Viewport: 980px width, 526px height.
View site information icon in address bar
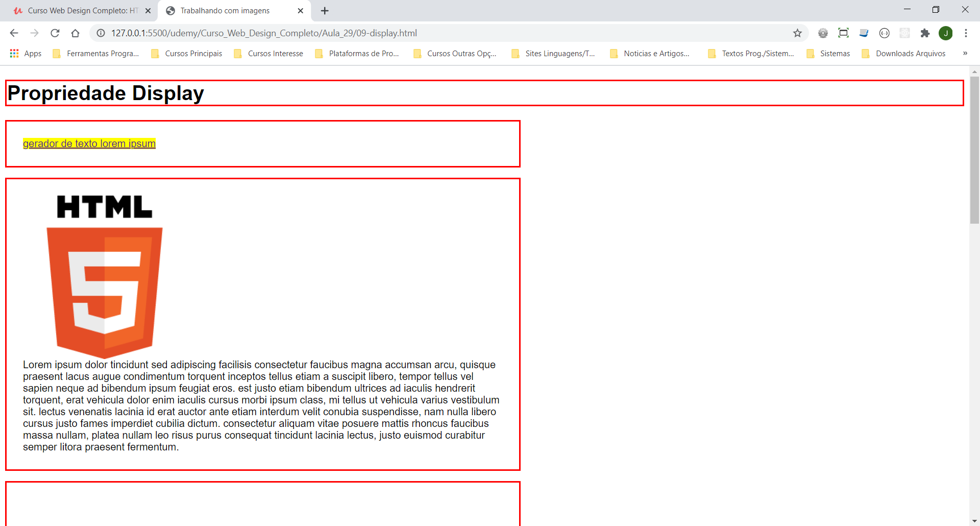point(101,33)
